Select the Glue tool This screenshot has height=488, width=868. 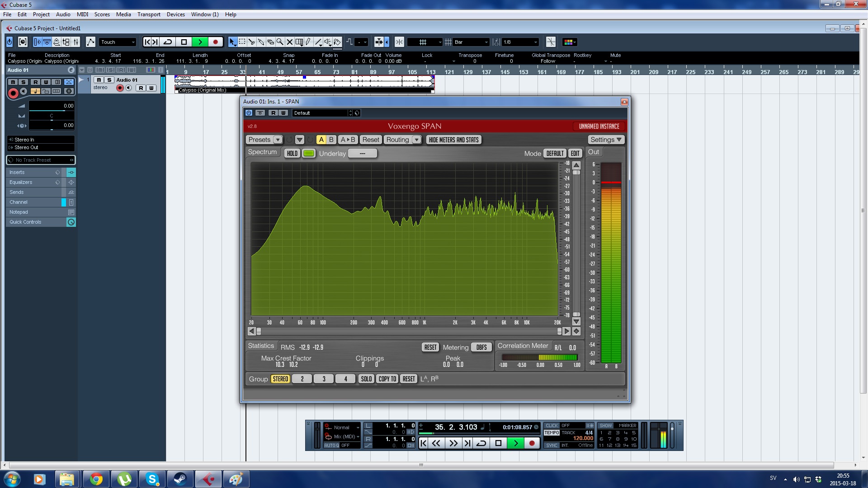pos(261,42)
